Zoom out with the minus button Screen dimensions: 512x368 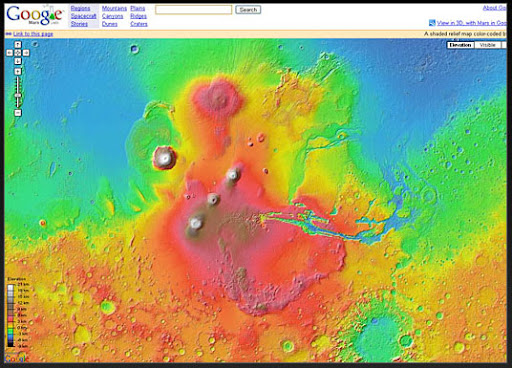click(x=18, y=113)
